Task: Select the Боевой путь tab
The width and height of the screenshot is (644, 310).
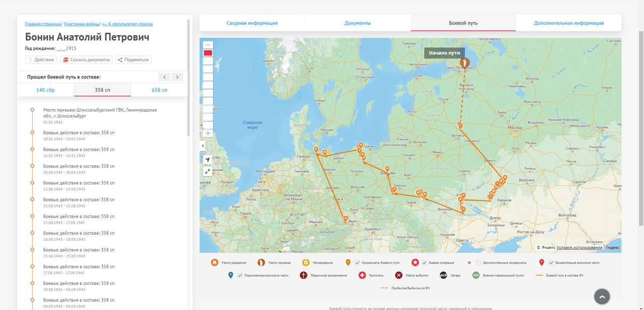Action: [463, 23]
